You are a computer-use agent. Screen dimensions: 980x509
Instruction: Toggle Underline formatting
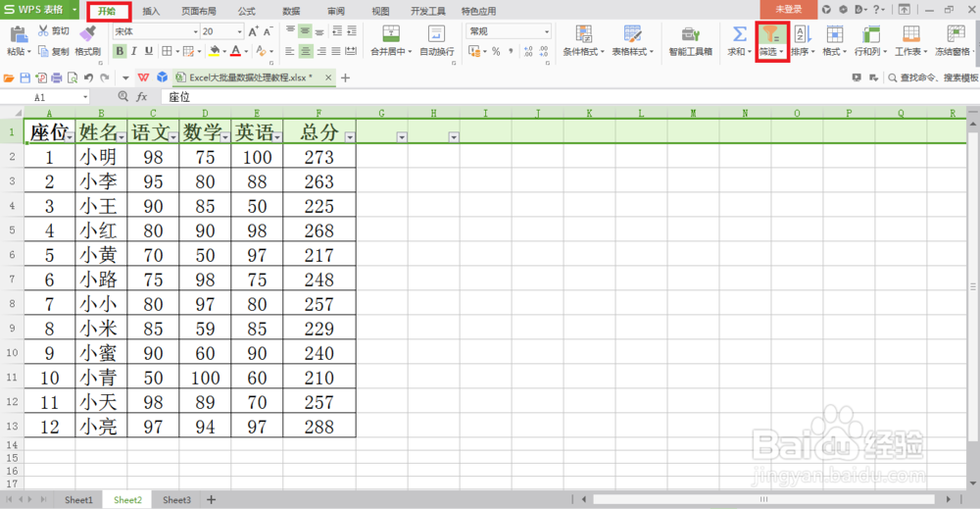click(148, 51)
